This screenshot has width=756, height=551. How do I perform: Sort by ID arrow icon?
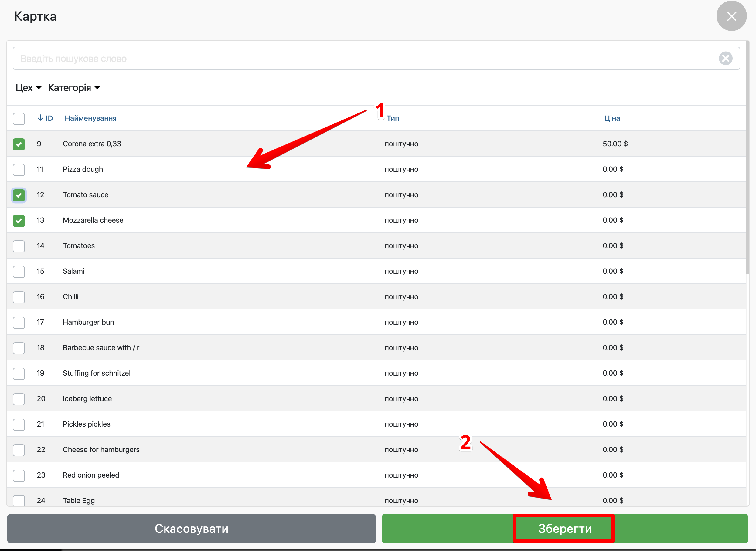coord(40,118)
